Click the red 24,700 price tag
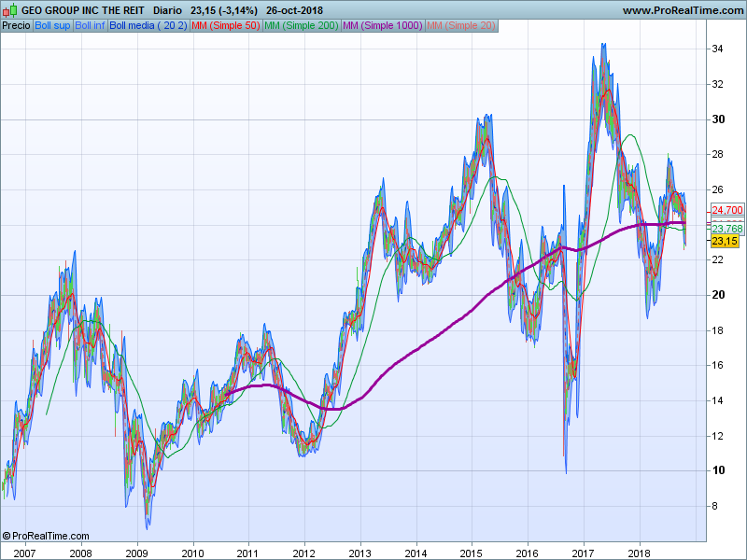The image size is (747, 560). tap(727, 210)
